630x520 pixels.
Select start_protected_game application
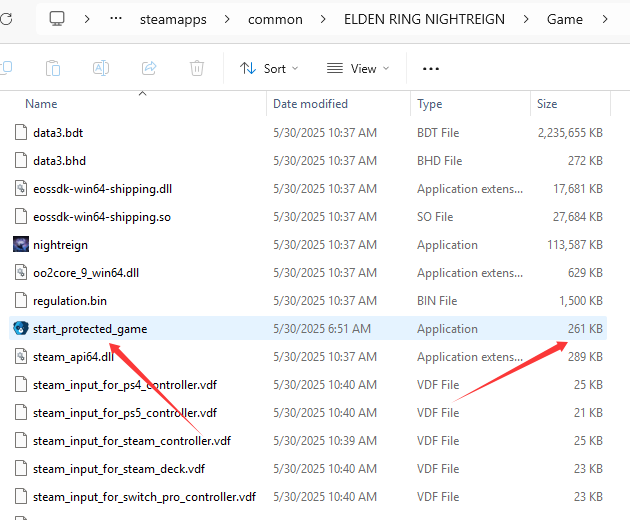[x=308, y=328]
